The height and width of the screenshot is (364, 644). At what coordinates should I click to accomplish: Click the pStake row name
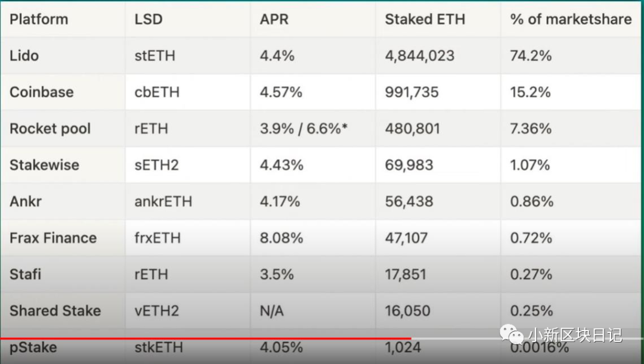coord(33,347)
